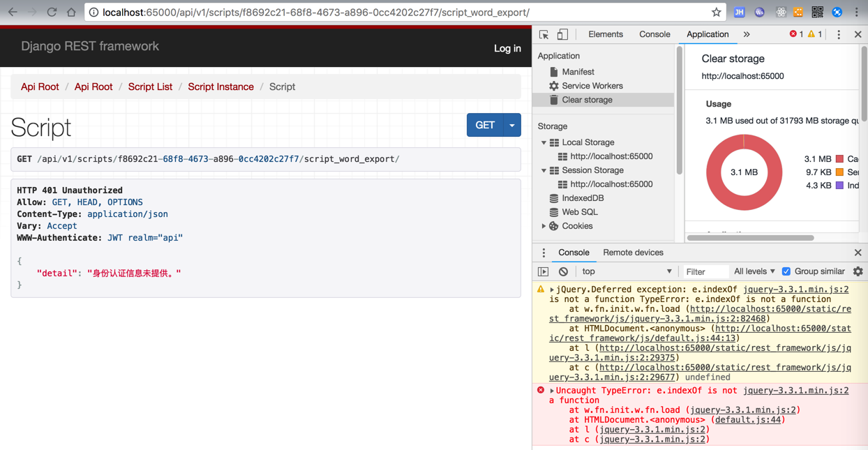Close the DevTools panel
The width and height of the screenshot is (868, 450).
point(858,34)
